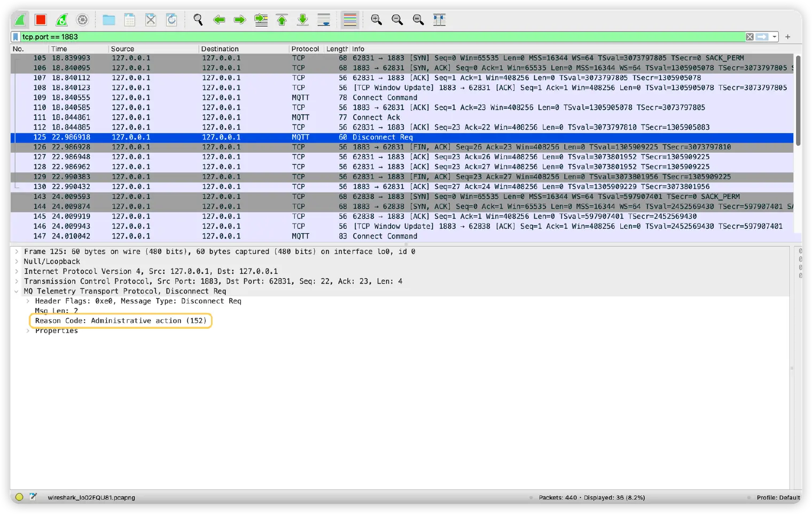The image size is (812, 514).
Task: Expand the Header Flags node
Action: (28, 301)
